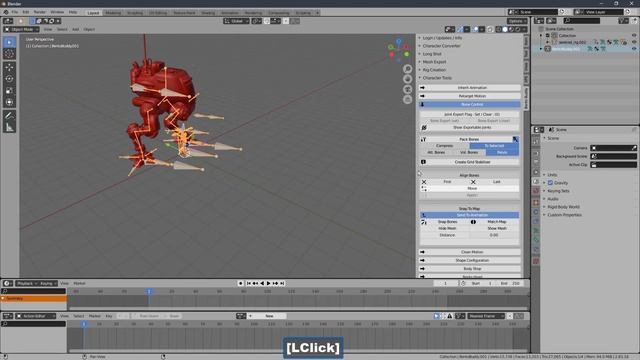
Task: Switch to the Modeling workspace tab
Action: tap(113, 13)
